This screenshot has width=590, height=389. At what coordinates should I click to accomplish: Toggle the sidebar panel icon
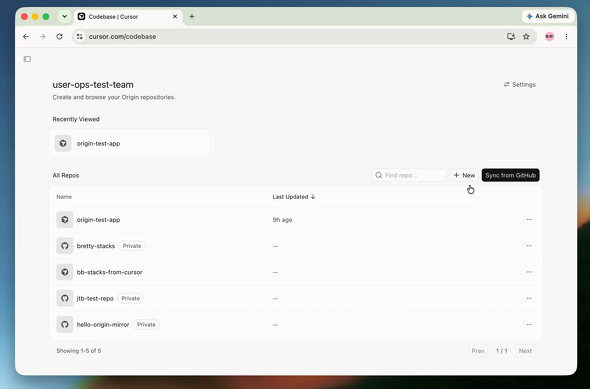click(x=27, y=59)
